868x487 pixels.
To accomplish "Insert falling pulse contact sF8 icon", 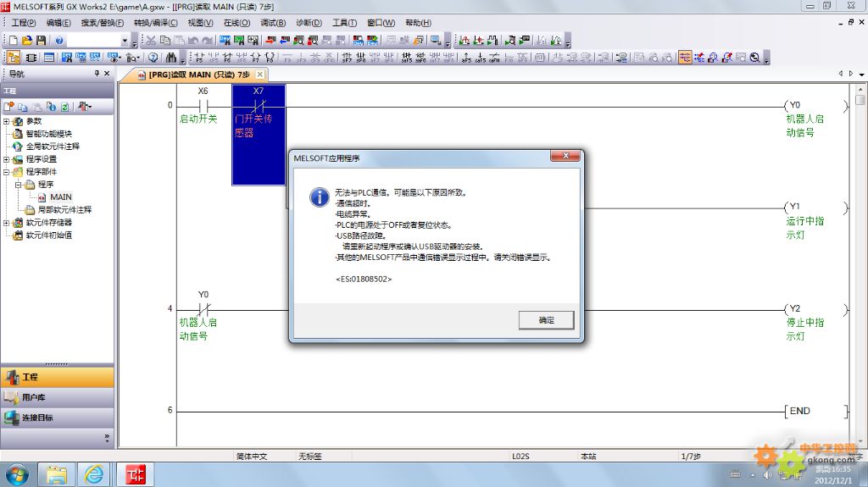I will click(x=360, y=58).
